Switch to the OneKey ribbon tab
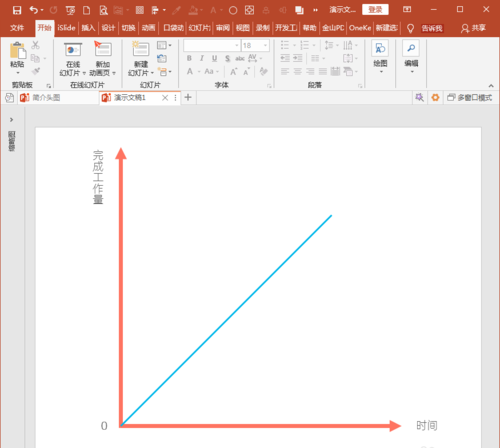The width and height of the screenshot is (500, 448). pyautogui.click(x=360, y=28)
